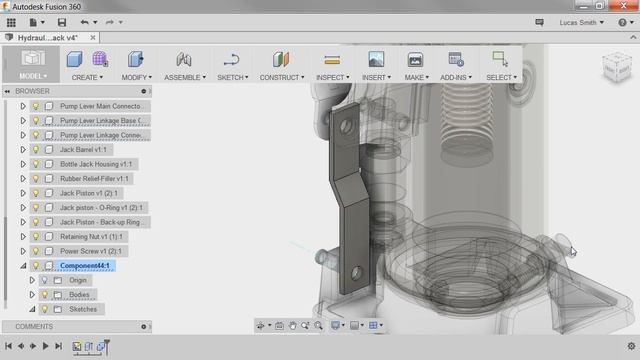Open the data panel grid icon
Screen dimensions: 640x360
(11, 22)
